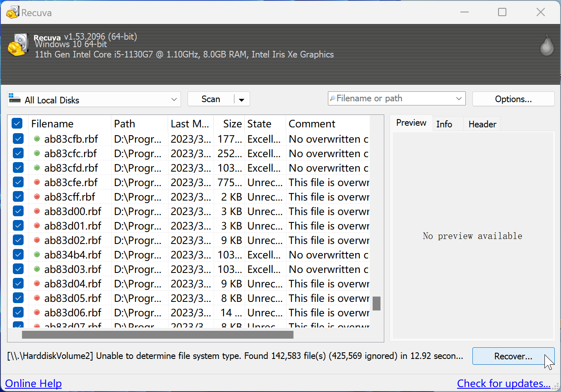Click the All Local Disks drive icon

pos(14,98)
